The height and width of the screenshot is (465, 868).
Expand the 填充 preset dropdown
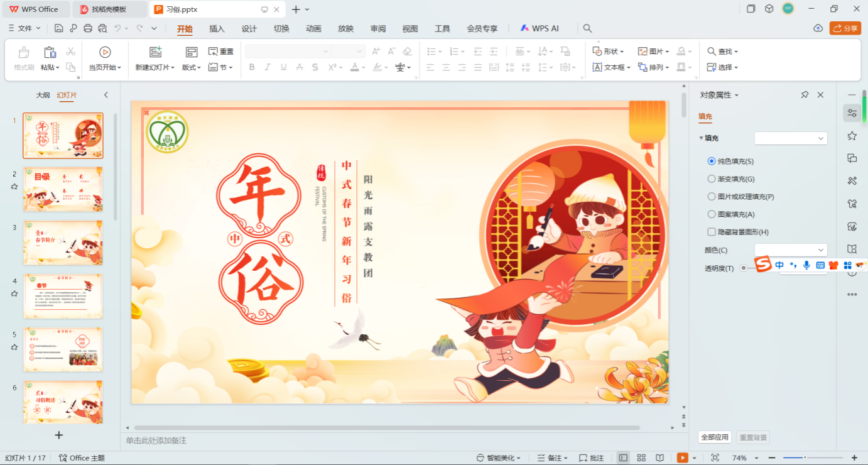pos(791,138)
